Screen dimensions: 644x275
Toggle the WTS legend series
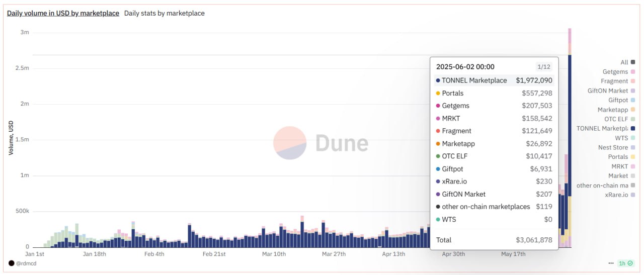tap(625, 138)
